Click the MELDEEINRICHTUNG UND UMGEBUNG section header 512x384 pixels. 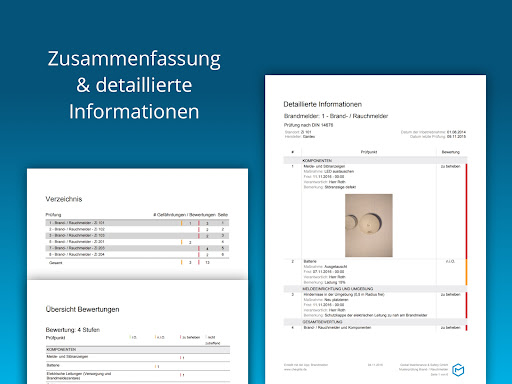tap(375, 289)
